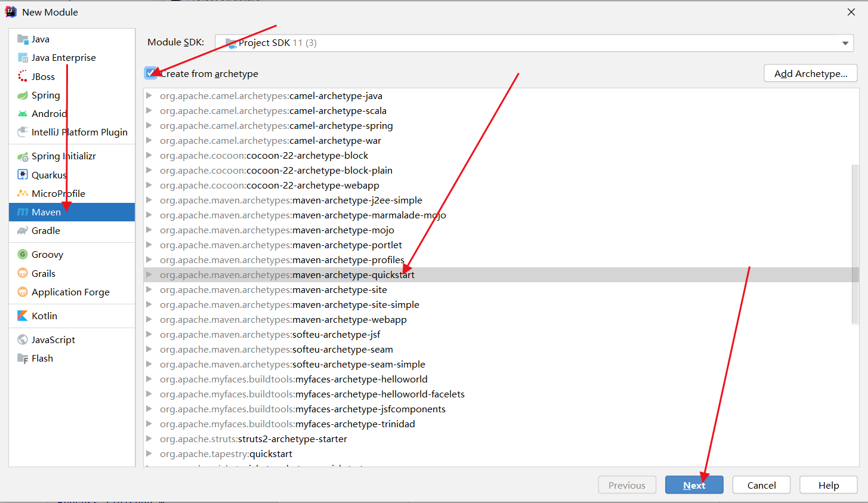Click the Application Forge icon
The image size is (868, 503).
click(23, 292)
